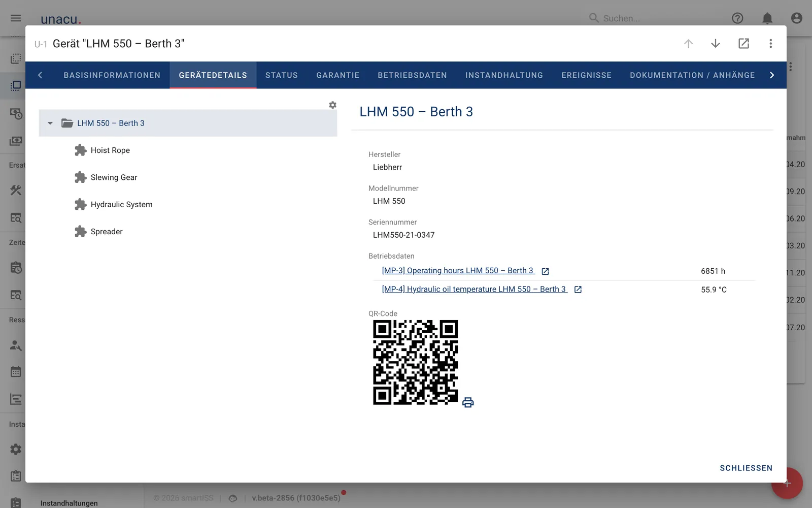
Task: Go to next device with down arrow
Action: coord(716,44)
